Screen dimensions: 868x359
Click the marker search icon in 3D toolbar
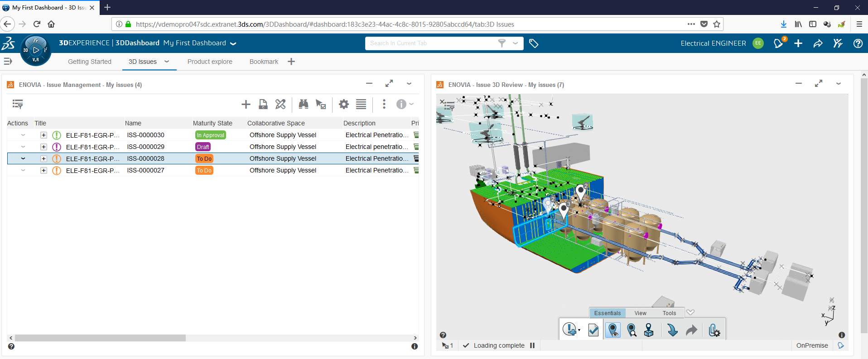pos(632,330)
